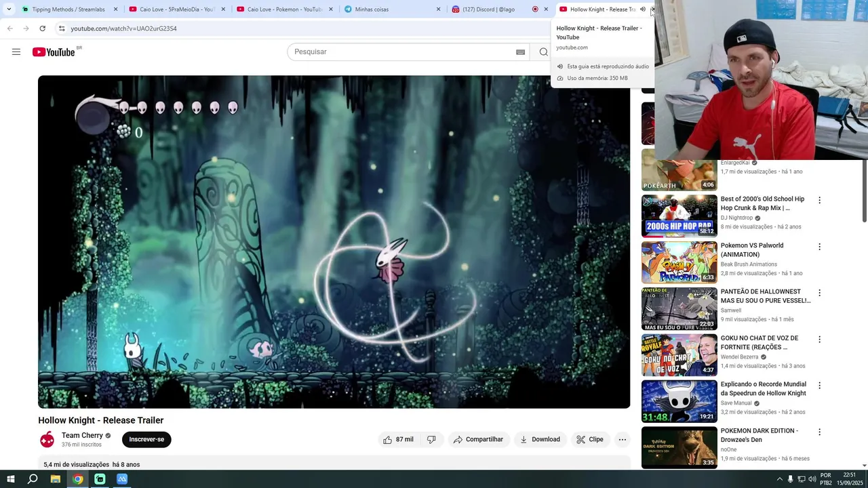
Task: Open options for PANTEÃO DE HALLOWNEST video
Action: click(x=819, y=293)
